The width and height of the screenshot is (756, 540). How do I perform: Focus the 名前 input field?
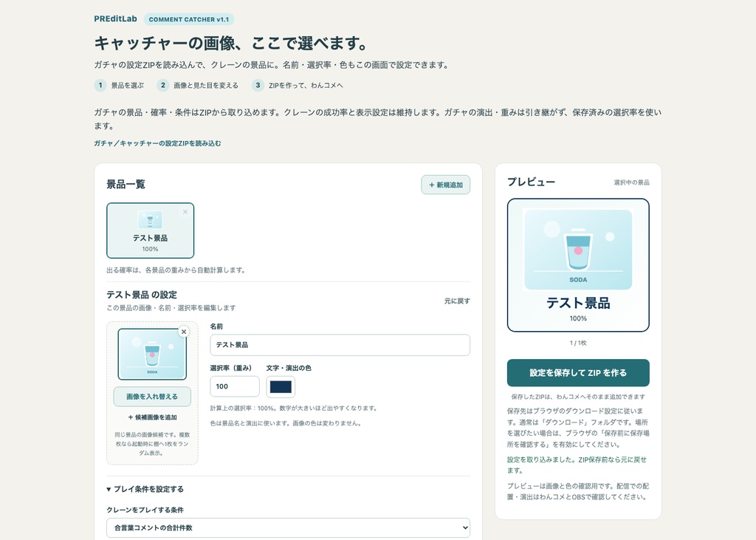pos(340,345)
